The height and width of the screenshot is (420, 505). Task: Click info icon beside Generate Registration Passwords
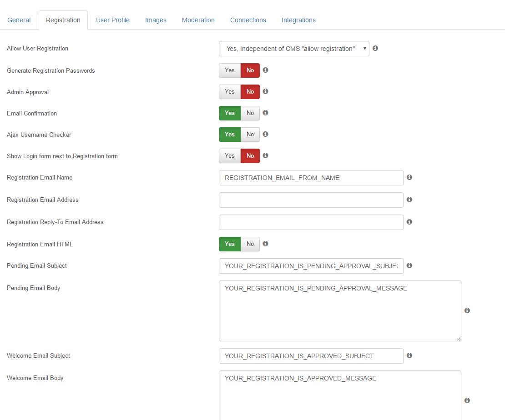tap(265, 70)
